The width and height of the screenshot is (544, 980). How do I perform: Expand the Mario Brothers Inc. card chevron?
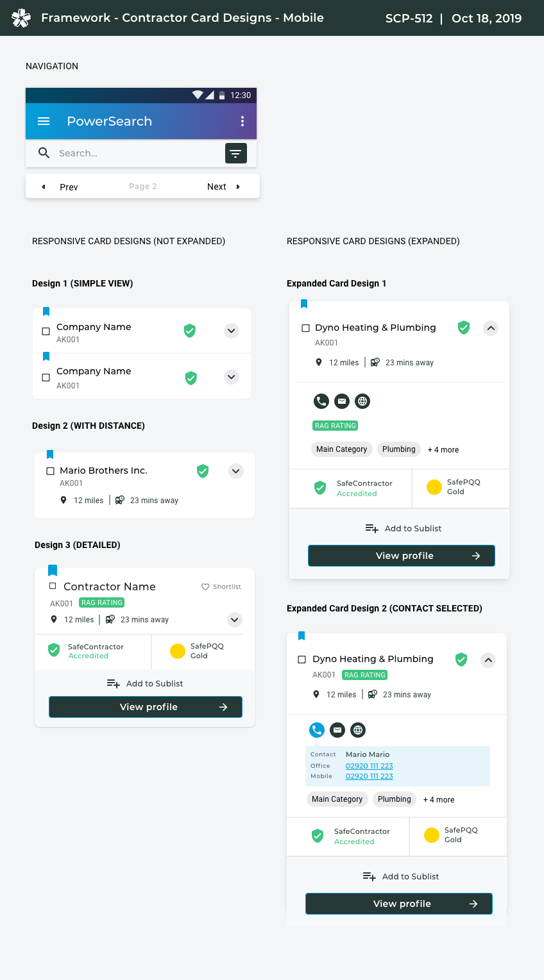tap(236, 471)
